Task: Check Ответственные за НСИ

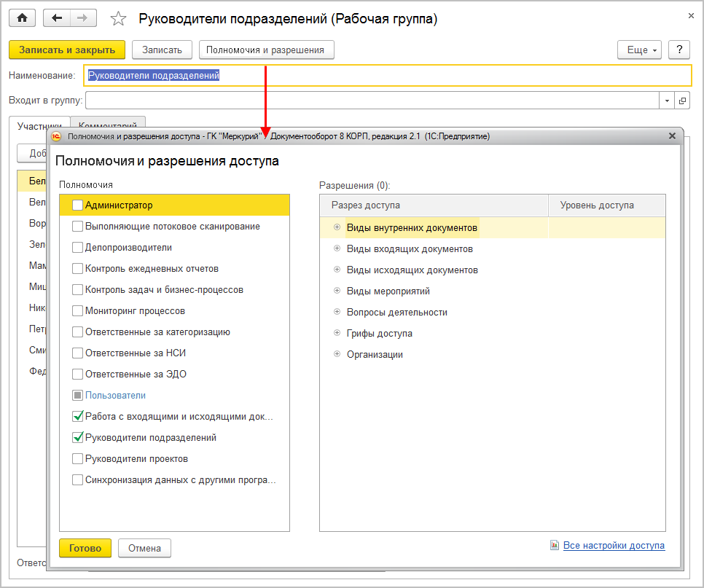Action: click(x=78, y=353)
